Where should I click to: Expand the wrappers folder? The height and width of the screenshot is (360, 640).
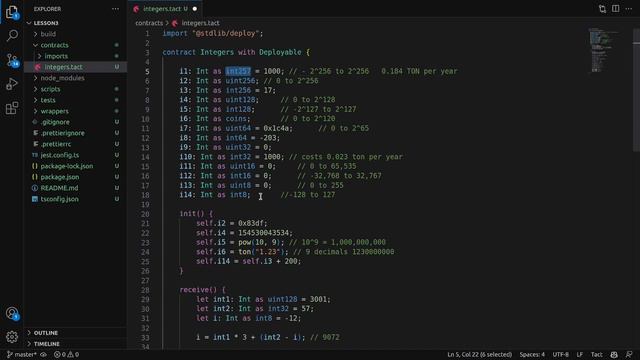pos(54,111)
